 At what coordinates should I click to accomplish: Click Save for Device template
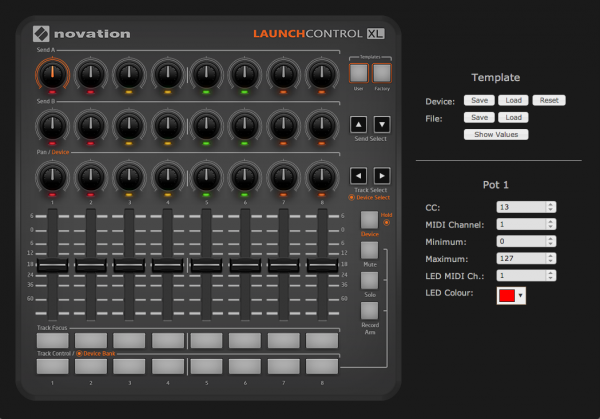(x=480, y=101)
